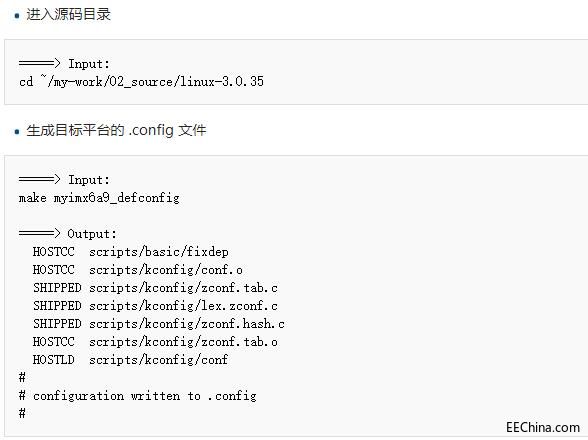588x440 pixels.
Task: Click the heading 生成目标平台的 .config 文件
Action: click(116, 131)
